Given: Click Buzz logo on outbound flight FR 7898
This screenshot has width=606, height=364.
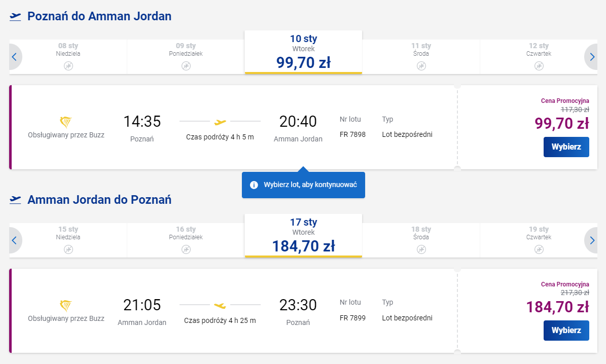Looking at the screenshot, I should pos(66,122).
